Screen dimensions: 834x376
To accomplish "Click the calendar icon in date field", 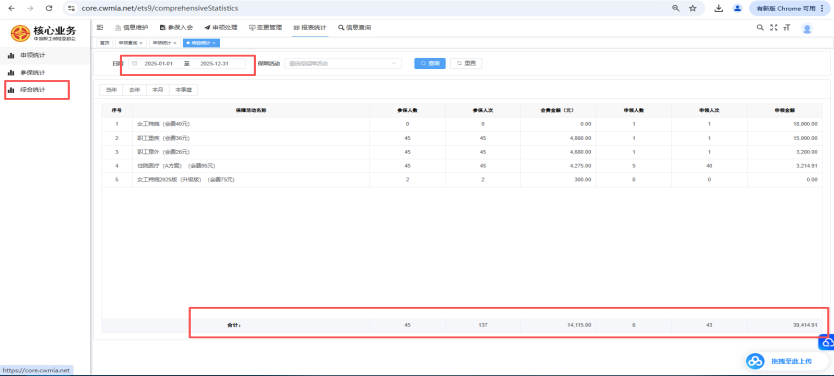I will [x=135, y=63].
